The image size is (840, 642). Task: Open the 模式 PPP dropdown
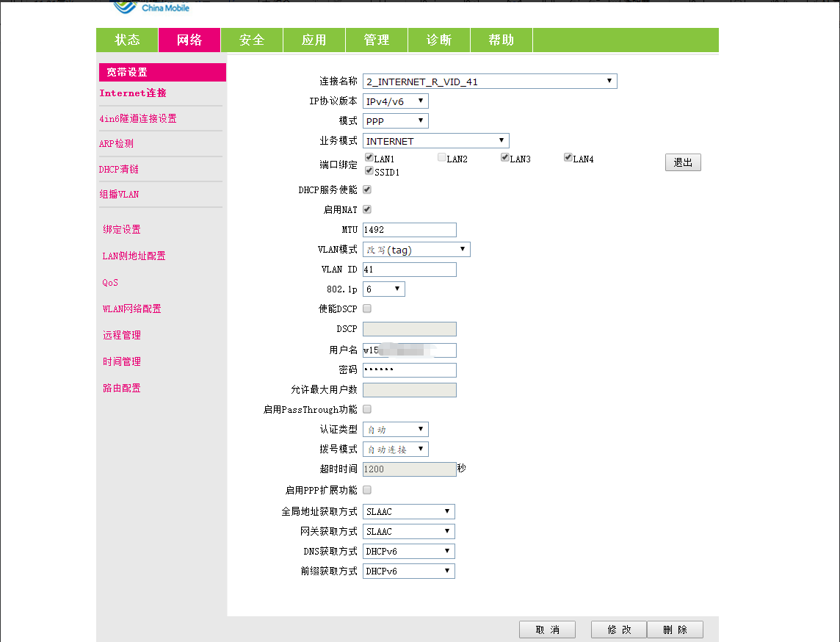coord(395,121)
